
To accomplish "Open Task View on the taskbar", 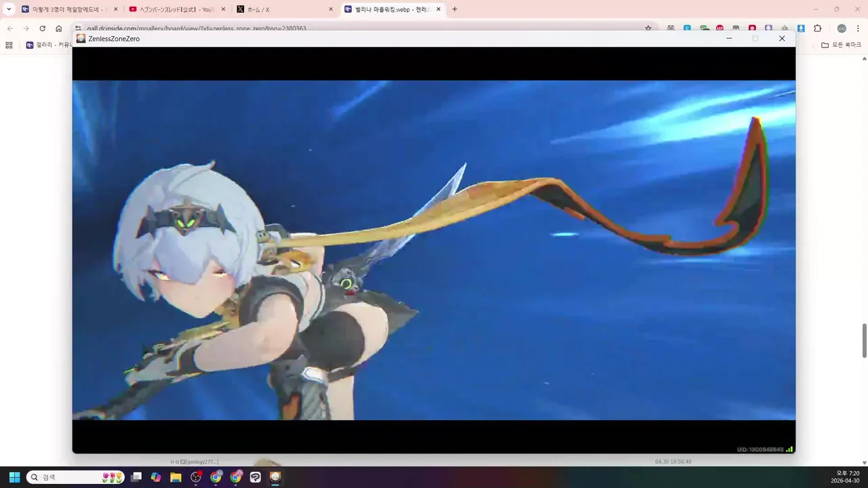I will click(136, 477).
